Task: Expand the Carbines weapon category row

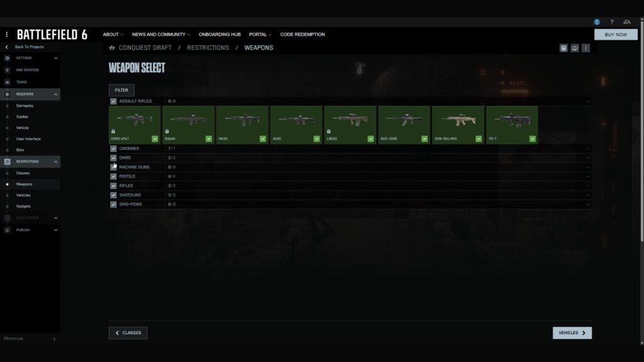Action: (x=588, y=149)
